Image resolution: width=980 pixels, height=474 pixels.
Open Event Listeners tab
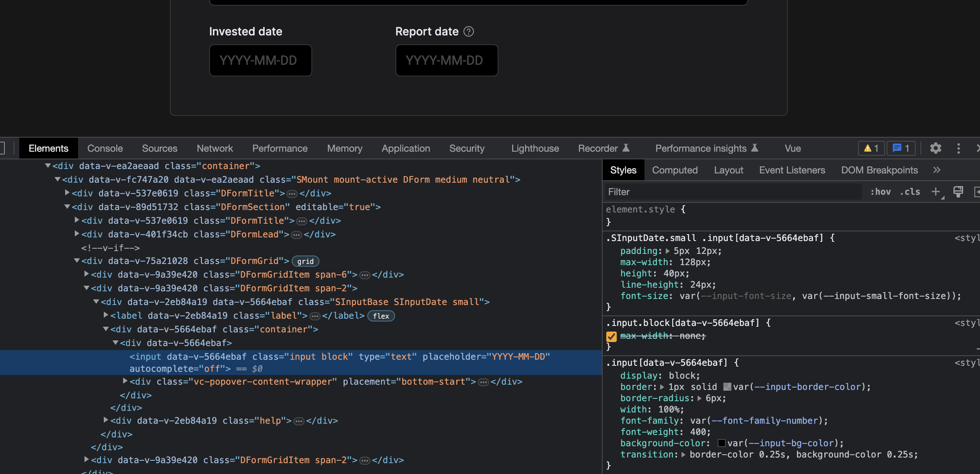pos(792,170)
